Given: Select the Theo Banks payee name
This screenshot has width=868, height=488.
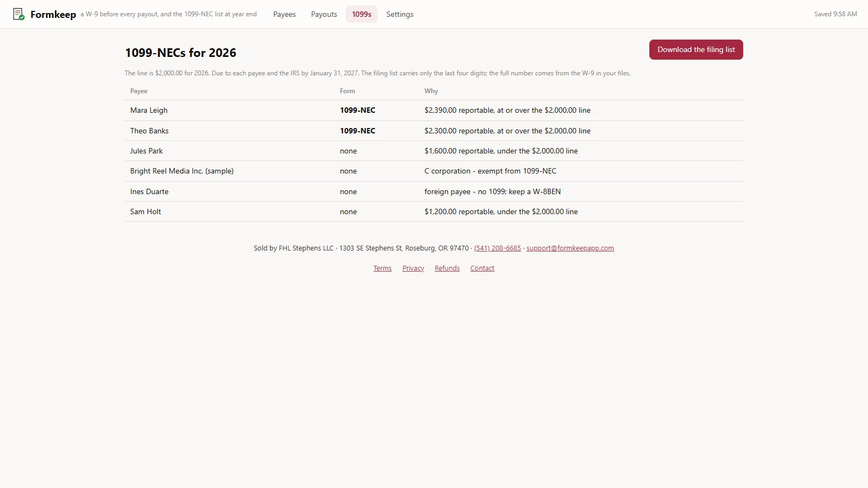Looking at the screenshot, I should click(149, 131).
